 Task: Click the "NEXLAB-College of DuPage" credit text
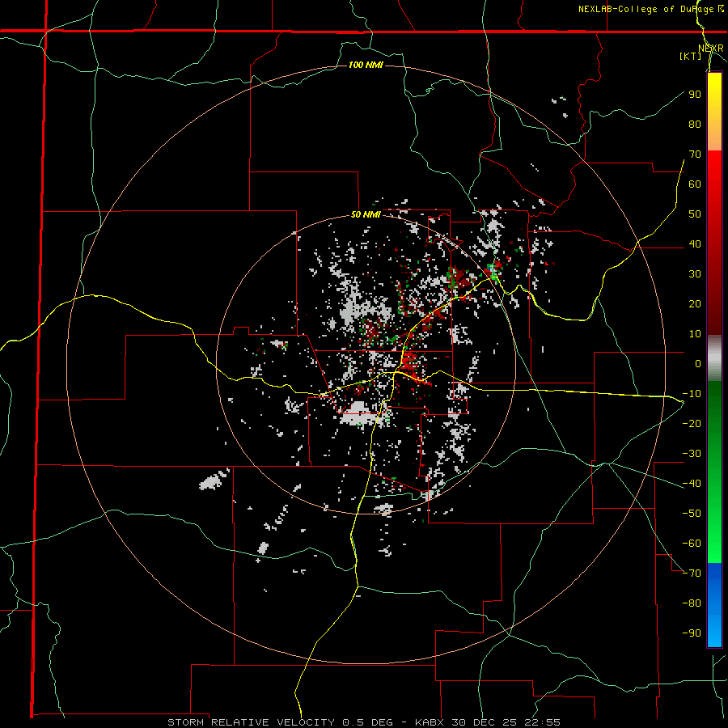click(648, 9)
